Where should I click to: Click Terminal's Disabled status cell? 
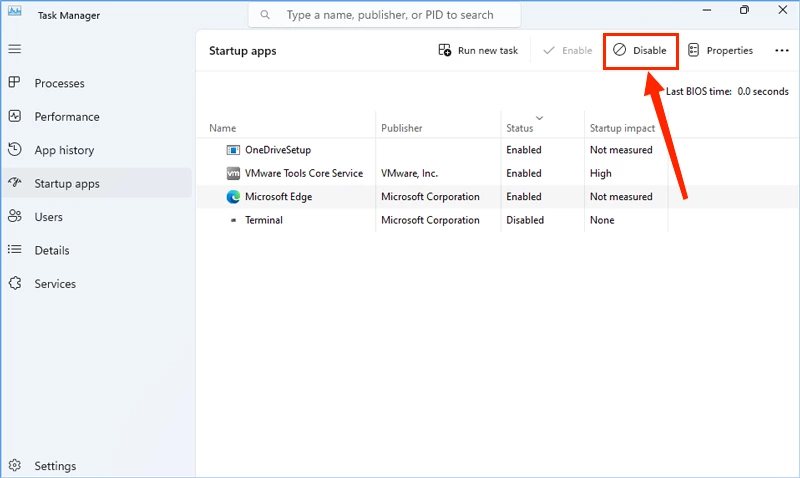coord(524,220)
